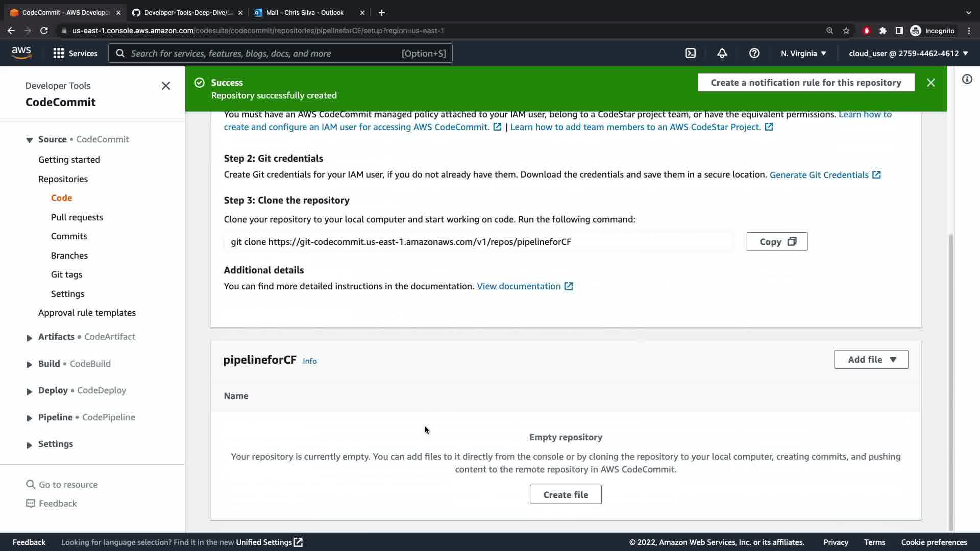Expand the Artifacts CodeArtifact section
This screenshot has height=551, width=980.
(x=30, y=337)
